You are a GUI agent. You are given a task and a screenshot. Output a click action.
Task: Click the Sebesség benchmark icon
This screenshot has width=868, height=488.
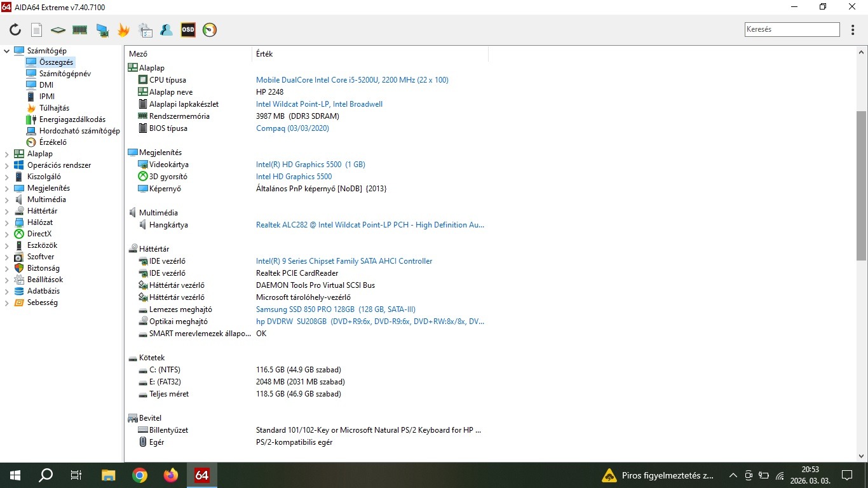tap(19, 302)
